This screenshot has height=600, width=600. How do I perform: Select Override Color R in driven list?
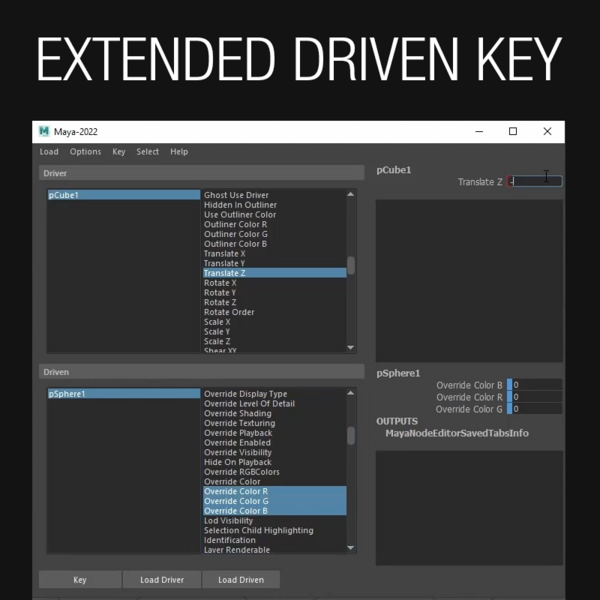275,491
